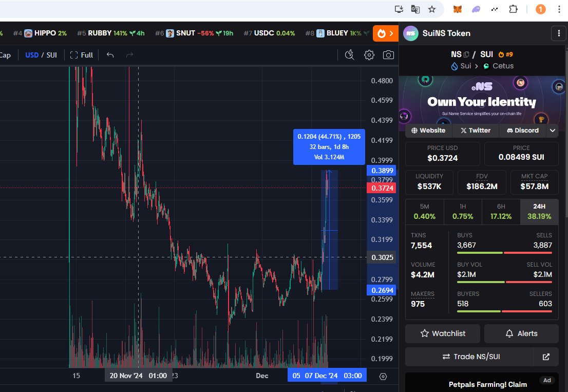Click the PRICE USD $0.3724 box
This screenshot has height=392, width=568.
pos(442,153)
